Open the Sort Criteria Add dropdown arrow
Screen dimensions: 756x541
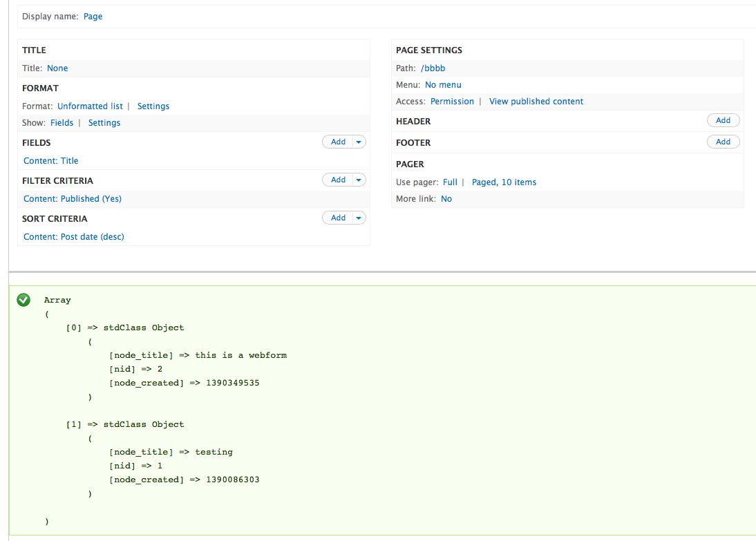coord(359,218)
